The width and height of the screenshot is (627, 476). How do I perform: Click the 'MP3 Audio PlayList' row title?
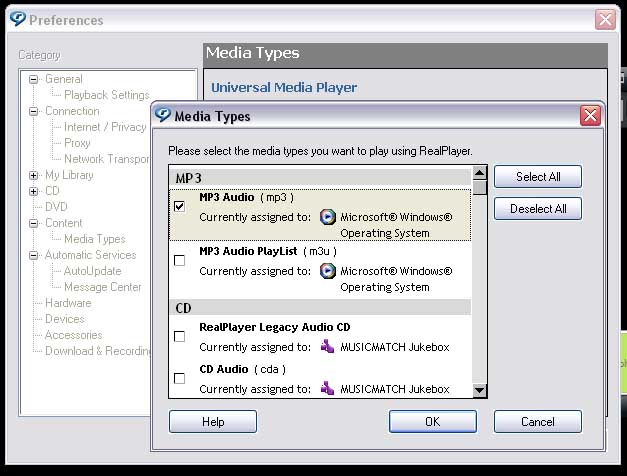(248, 251)
